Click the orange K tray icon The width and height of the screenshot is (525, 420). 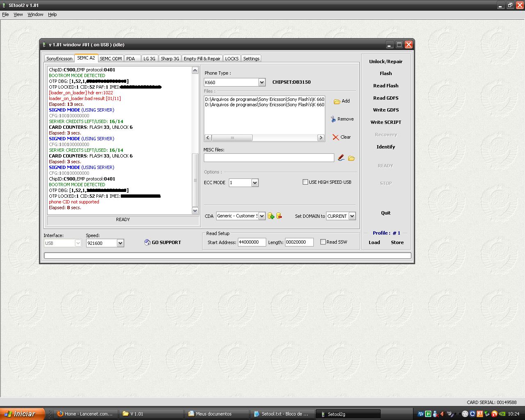coord(479,414)
